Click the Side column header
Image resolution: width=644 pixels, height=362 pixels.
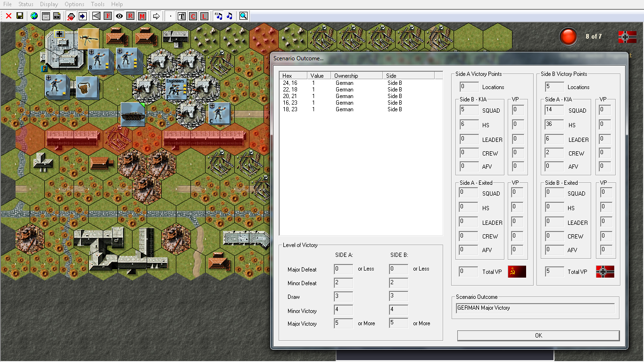click(x=408, y=75)
